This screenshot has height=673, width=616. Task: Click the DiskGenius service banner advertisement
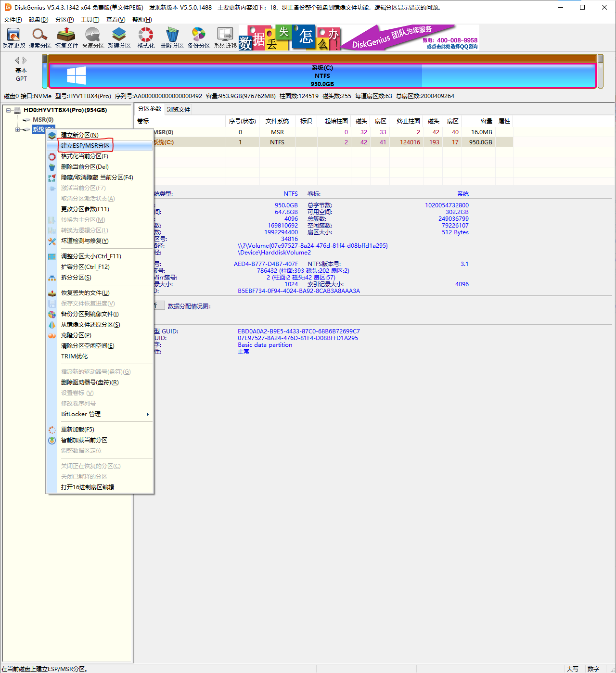click(x=410, y=38)
